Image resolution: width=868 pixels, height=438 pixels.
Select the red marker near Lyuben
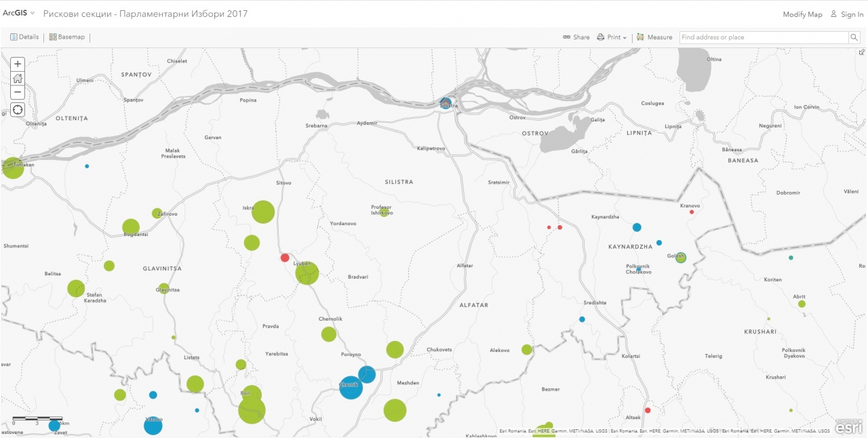pyautogui.click(x=285, y=258)
